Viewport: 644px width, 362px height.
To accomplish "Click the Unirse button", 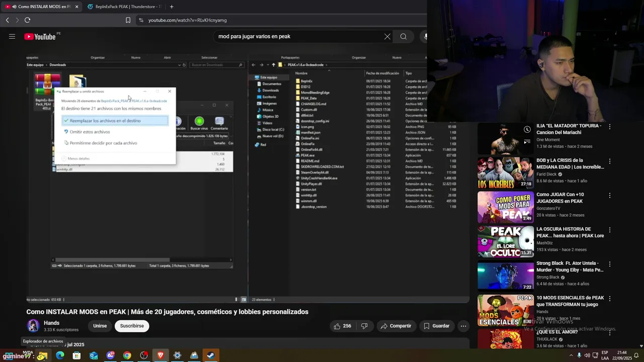I will 100,326.
